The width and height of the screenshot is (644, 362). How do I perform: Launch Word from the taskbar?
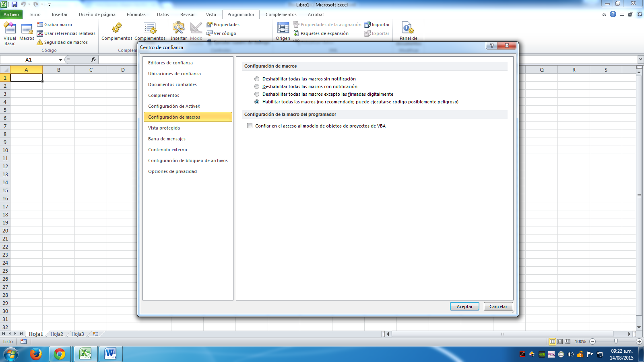pos(110,354)
